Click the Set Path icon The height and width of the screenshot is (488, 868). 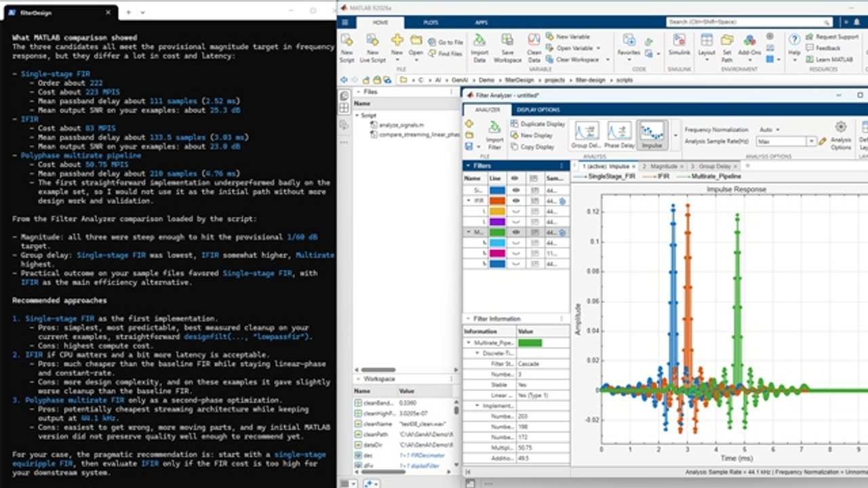(x=727, y=41)
